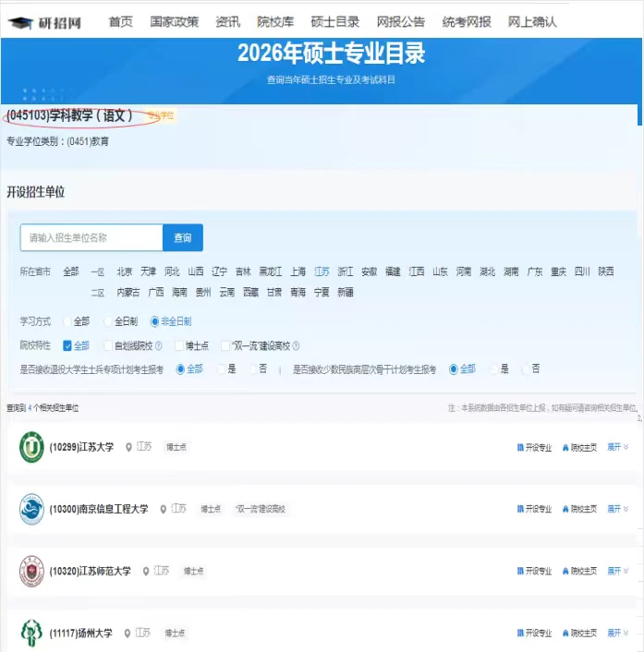
Task: Focus the 请输入招生单位名称 input field
Action: coord(91,238)
